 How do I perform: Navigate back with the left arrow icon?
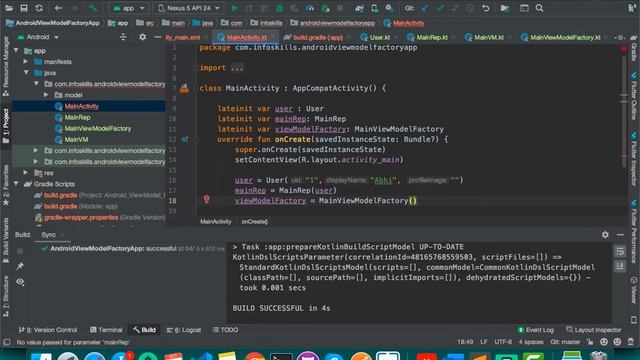[58, 8]
